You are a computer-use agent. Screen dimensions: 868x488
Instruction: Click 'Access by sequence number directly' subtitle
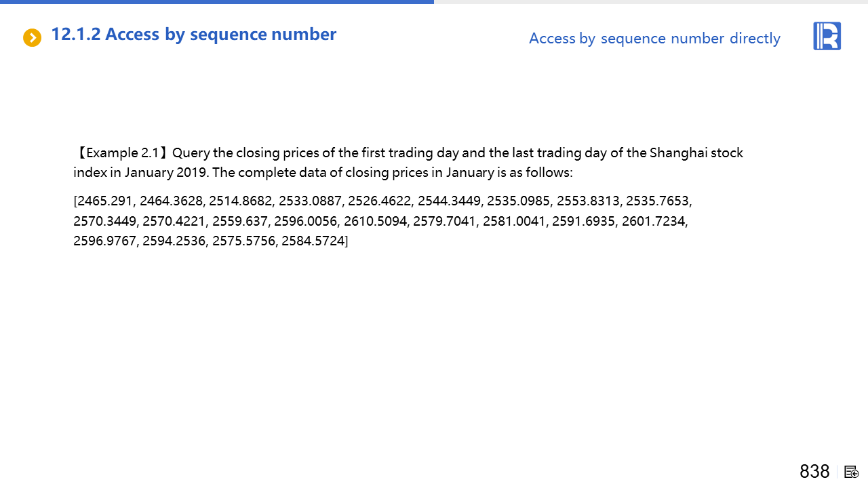[x=654, y=39]
